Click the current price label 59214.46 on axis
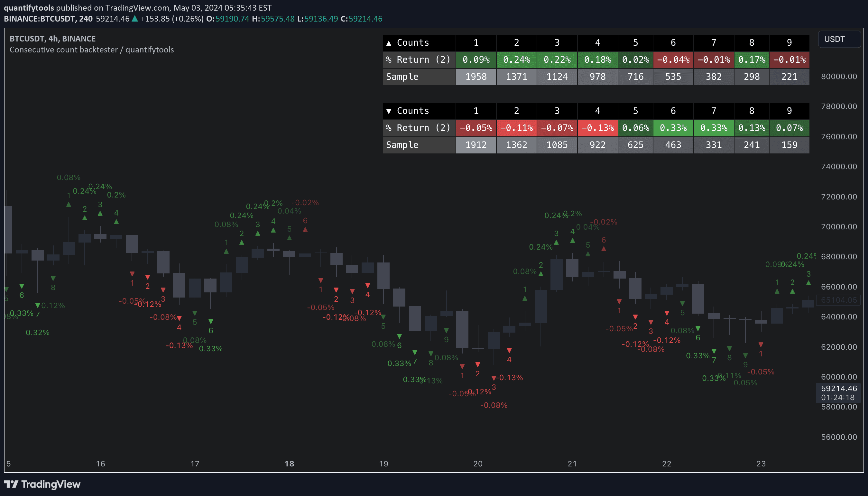This screenshot has width=868, height=496. (839, 388)
